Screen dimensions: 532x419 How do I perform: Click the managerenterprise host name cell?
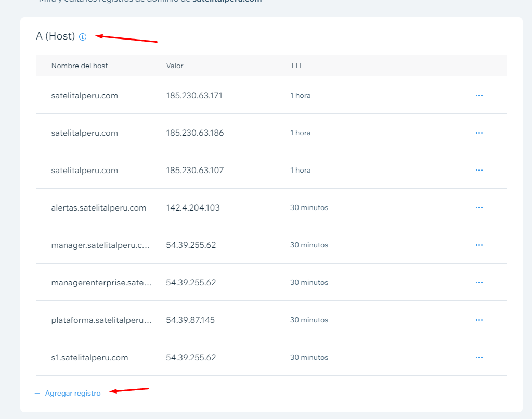(101, 283)
